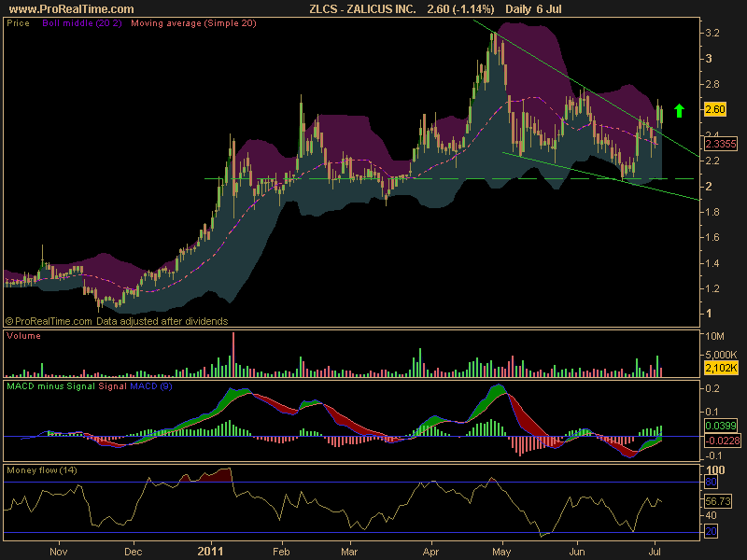Image resolution: width=747 pixels, height=560 pixels.
Task: Click the 5,000K volume axis label
Action: (x=721, y=355)
